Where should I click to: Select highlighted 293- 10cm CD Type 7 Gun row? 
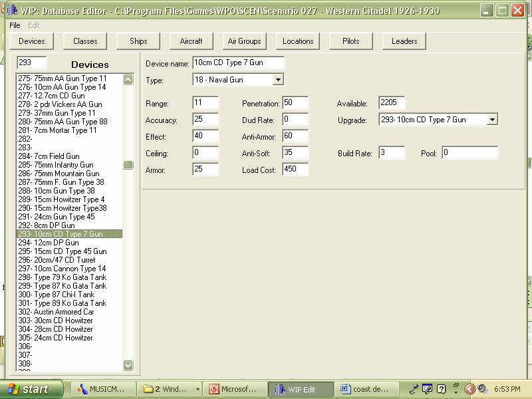[x=69, y=234]
